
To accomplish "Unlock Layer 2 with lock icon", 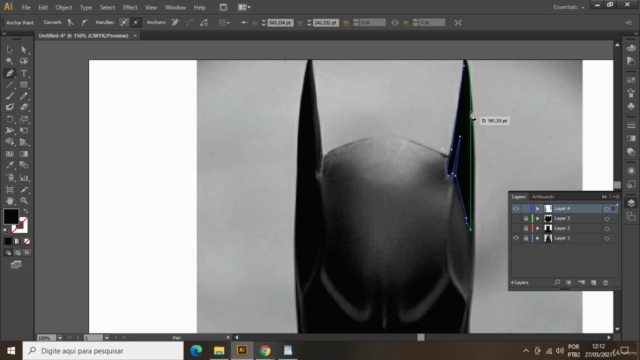I will (526, 228).
